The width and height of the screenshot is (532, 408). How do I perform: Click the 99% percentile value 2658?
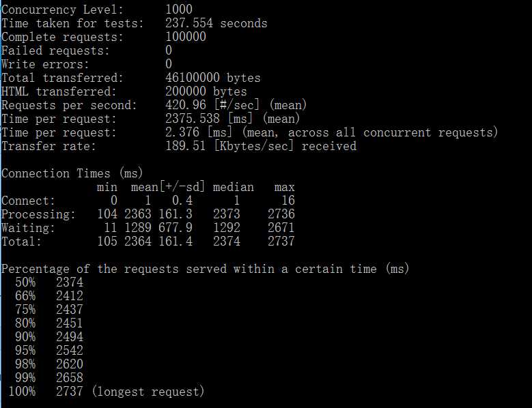[70, 377]
